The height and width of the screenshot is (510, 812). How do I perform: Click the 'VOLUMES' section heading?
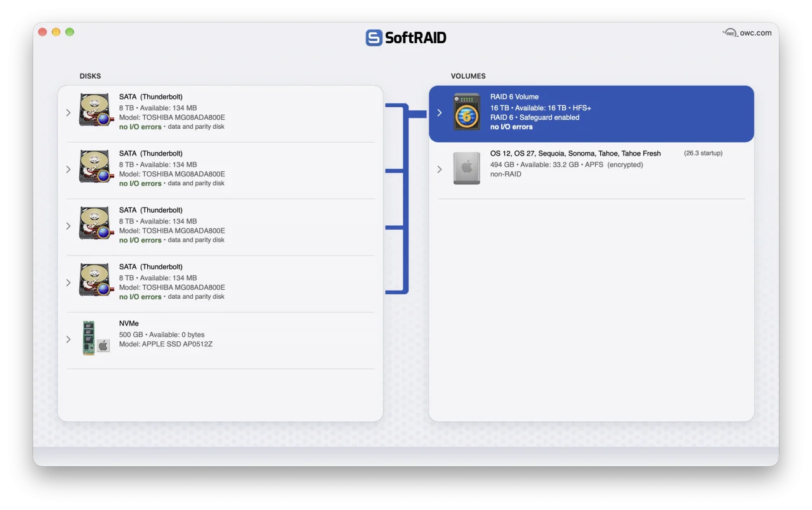(x=468, y=76)
